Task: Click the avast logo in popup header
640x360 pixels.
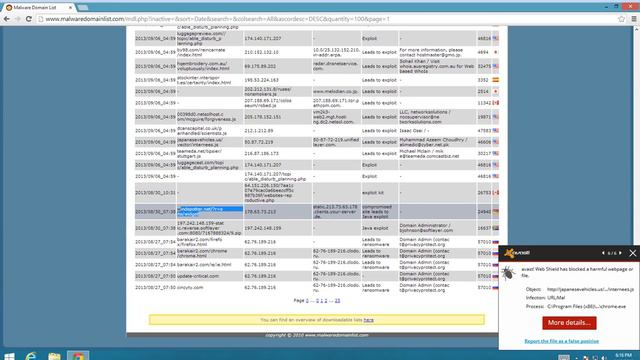Action: pyautogui.click(x=517, y=253)
